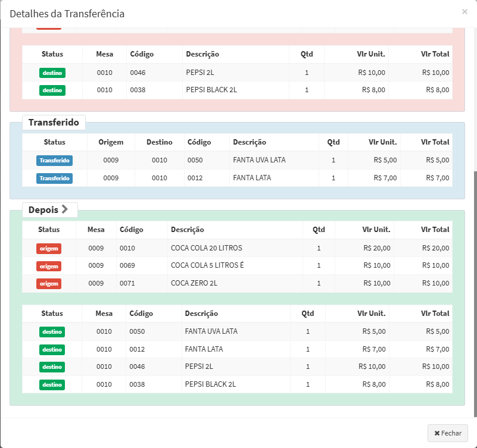
Task: Click destino badge for PEPSI 2L in Depois
Action: pos(52,367)
